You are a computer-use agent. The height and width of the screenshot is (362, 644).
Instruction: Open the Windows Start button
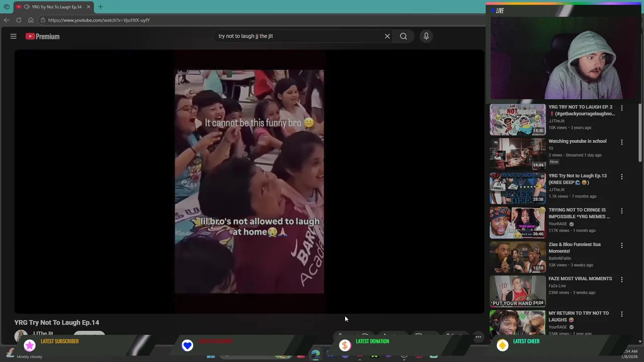point(211,356)
